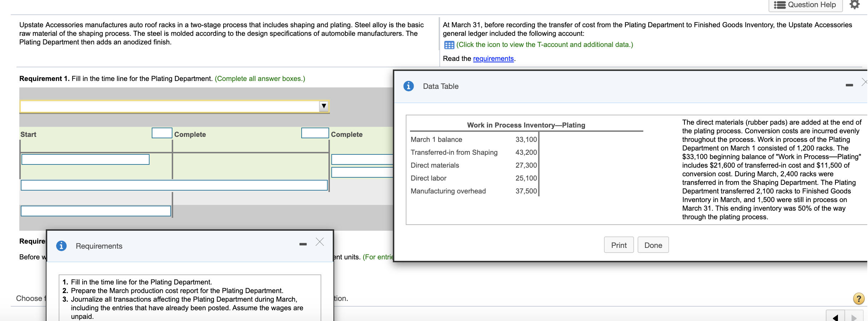Select 'Direct labor' row label
Viewport: 868px width, 321px height.
(428, 178)
